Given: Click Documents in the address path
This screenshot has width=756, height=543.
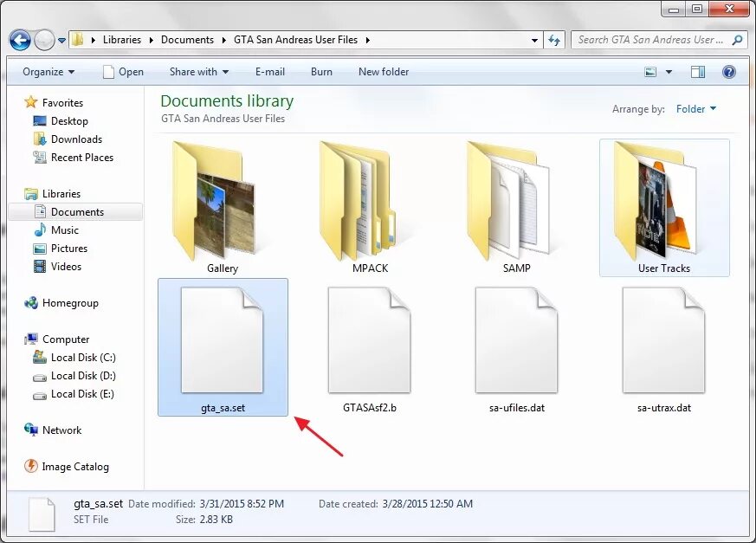Looking at the screenshot, I should 187,40.
